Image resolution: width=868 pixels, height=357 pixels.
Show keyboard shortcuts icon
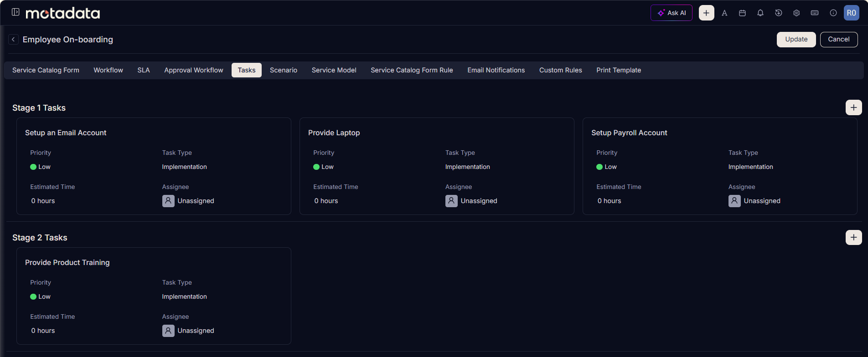[815, 13]
